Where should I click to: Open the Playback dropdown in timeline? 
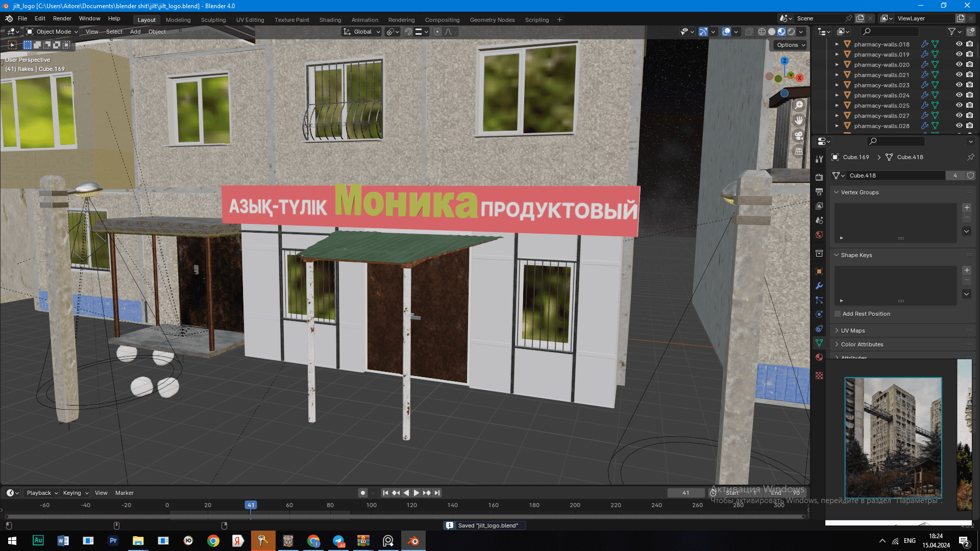[42, 493]
